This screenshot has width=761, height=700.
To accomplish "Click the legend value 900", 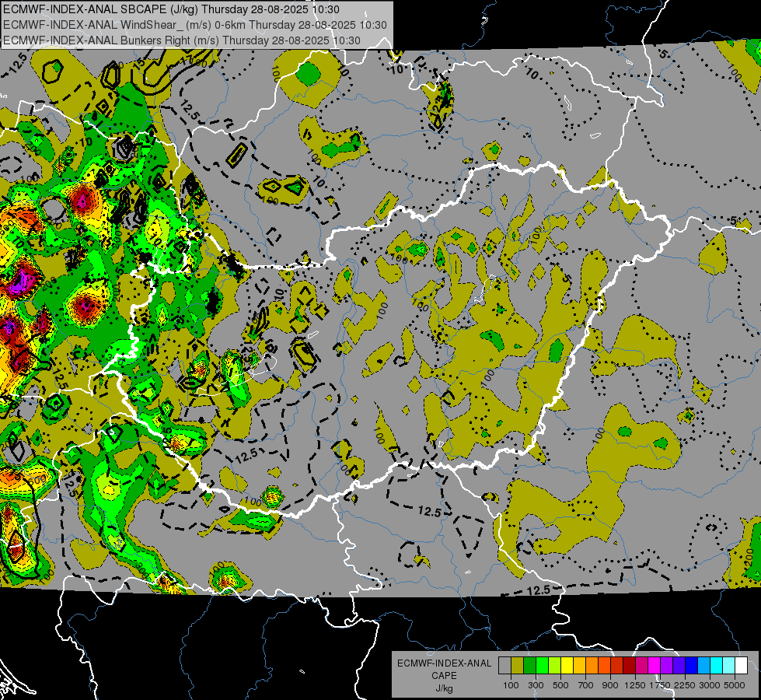I will pos(610,685).
